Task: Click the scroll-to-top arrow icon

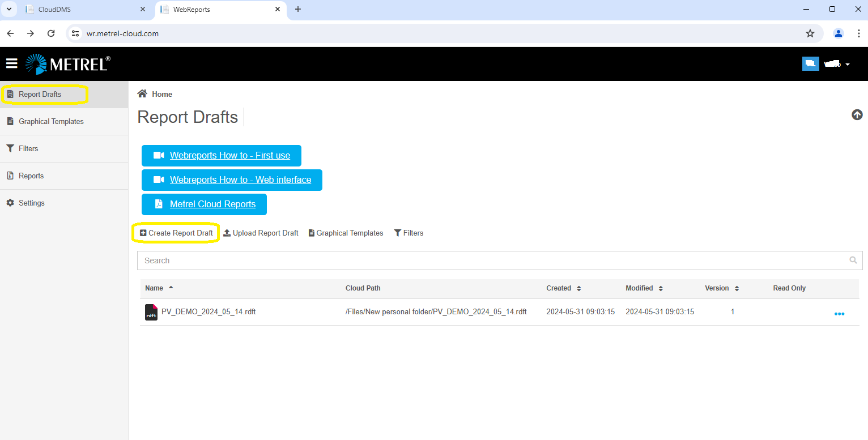Action: 857,115
